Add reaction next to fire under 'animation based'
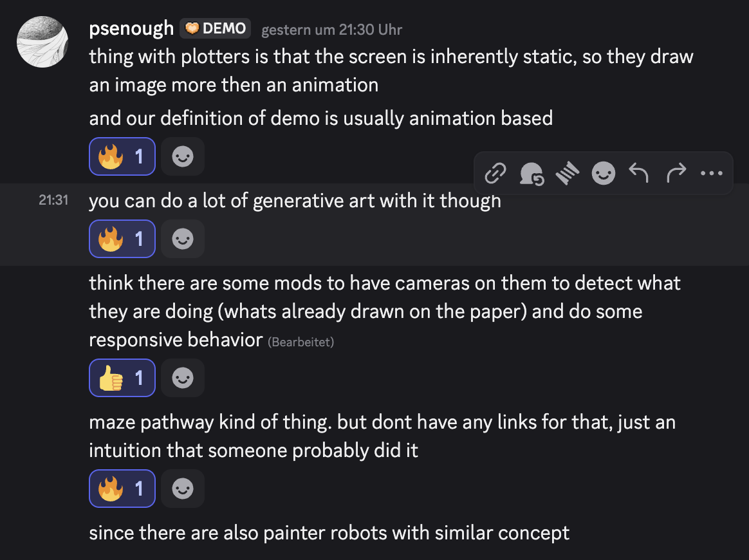Image resolution: width=749 pixels, height=560 pixels. (183, 156)
